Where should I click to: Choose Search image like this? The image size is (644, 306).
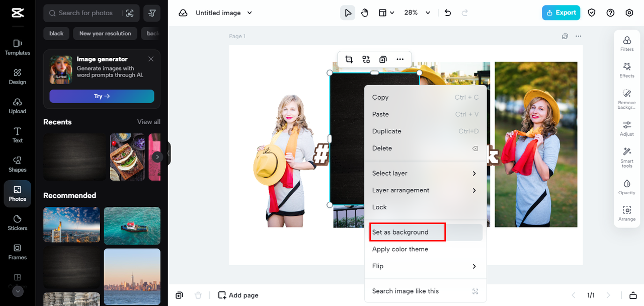425,291
